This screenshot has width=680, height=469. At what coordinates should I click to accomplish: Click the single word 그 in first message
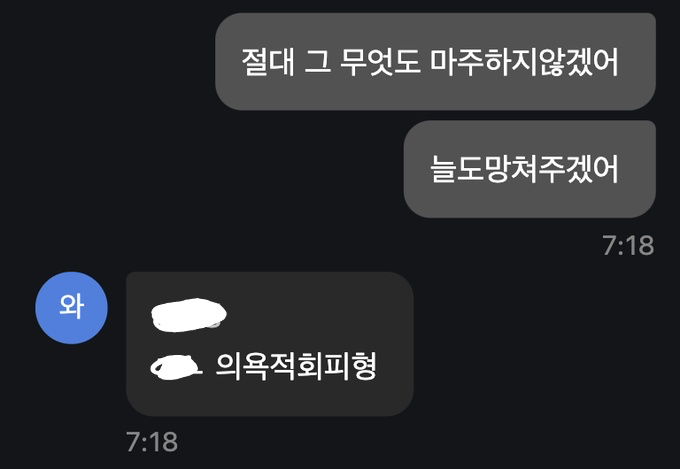[x=317, y=62]
